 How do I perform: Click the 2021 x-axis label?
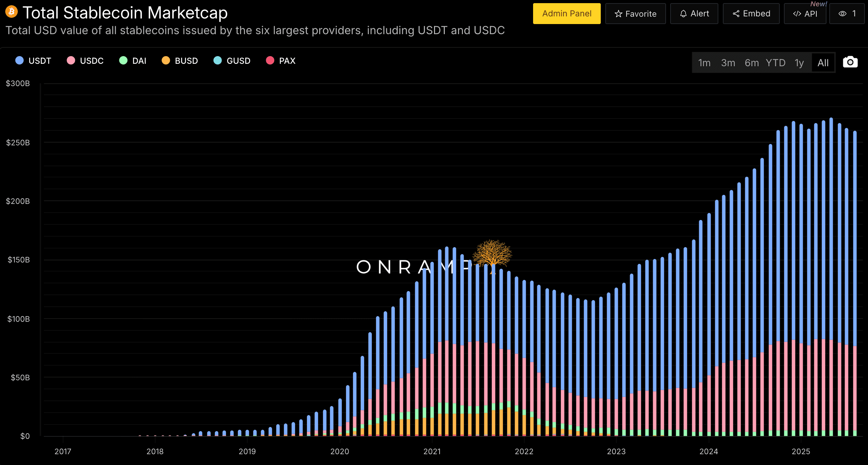pyautogui.click(x=432, y=451)
